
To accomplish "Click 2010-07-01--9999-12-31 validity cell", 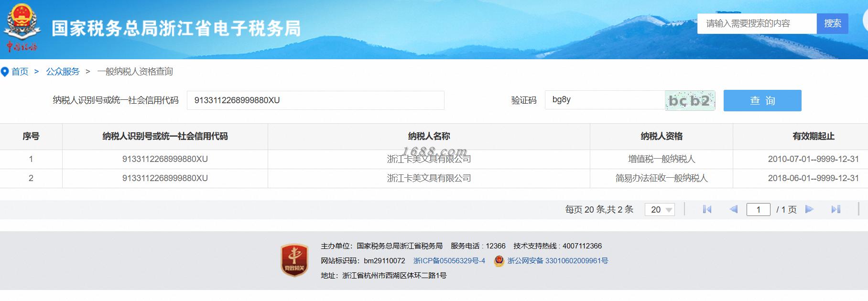I will click(x=814, y=159).
